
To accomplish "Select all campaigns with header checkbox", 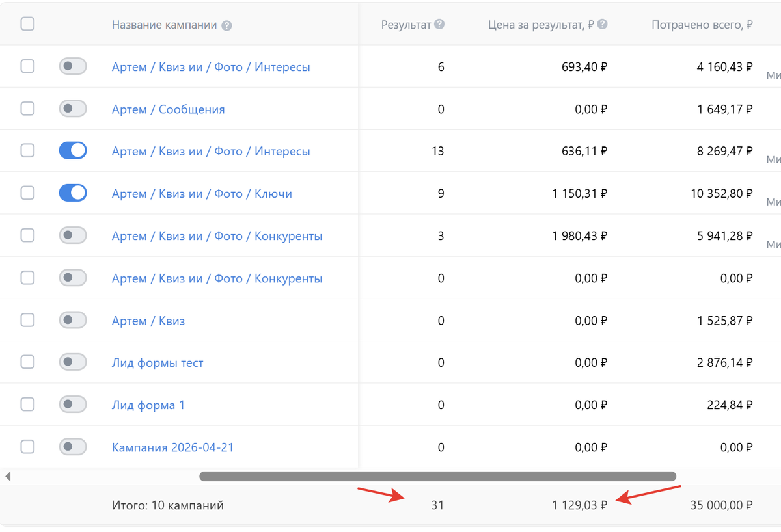I will click(x=27, y=24).
